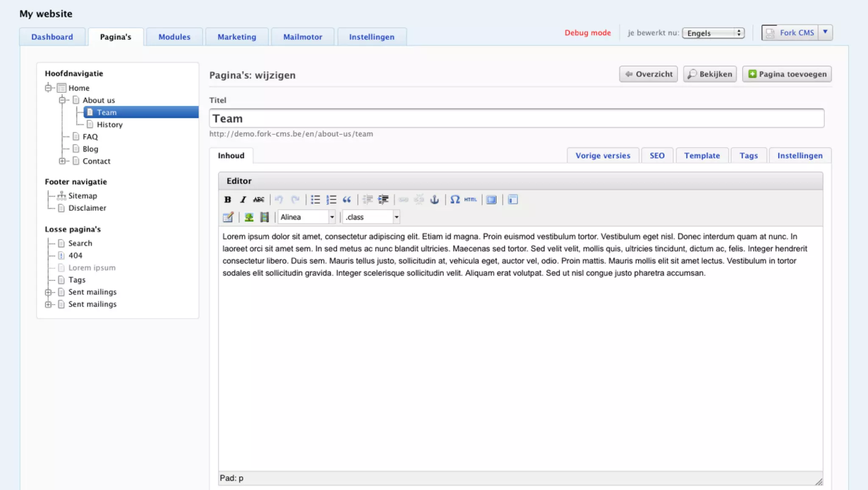This screenshot has height=490, width=868.
Task: Insert an anchor with the anchor icon
Action: [434, 199]
